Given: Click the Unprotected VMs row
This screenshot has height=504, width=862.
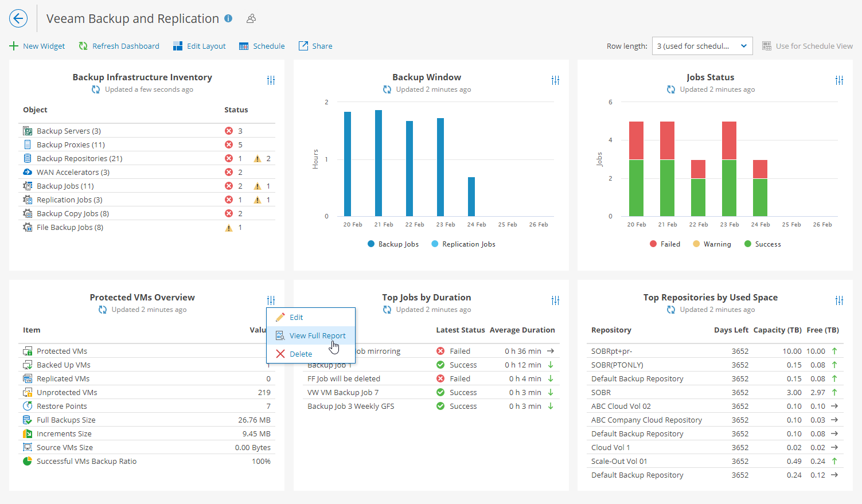Looking at the screenshot, I should 147,392.
